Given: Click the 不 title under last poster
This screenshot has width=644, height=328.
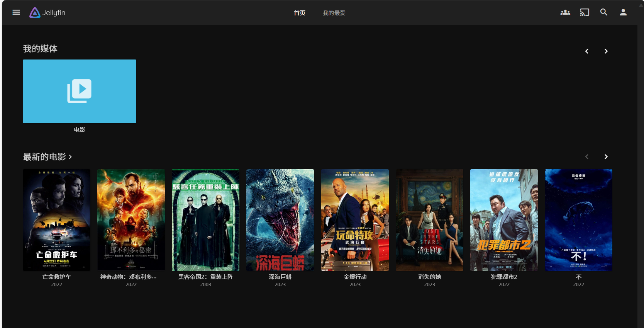Looking at the screenshot, I should tap(578, 277).
